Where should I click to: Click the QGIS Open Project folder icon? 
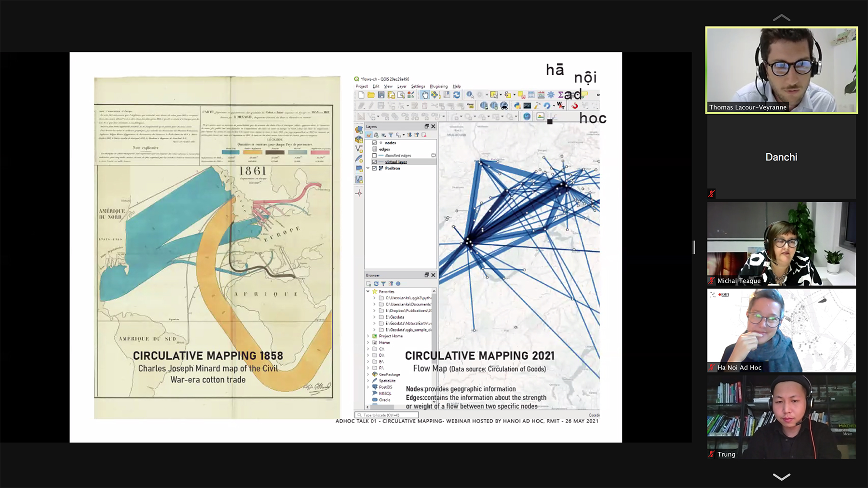(x=371, y=95)
